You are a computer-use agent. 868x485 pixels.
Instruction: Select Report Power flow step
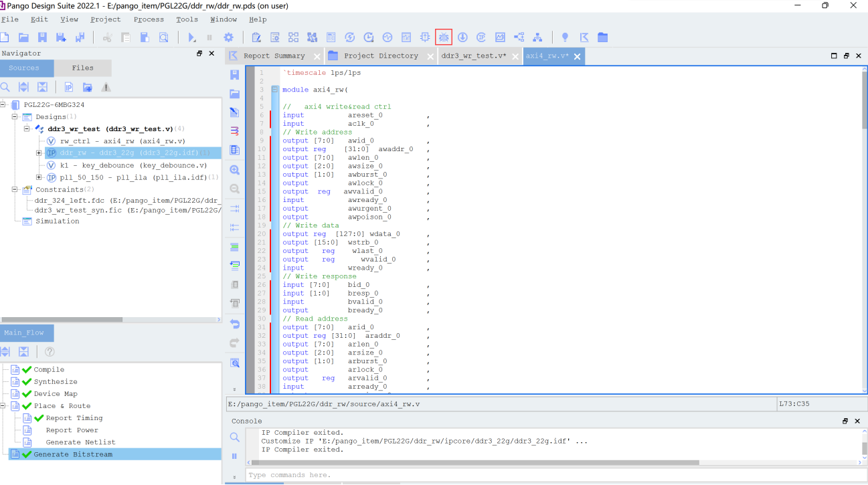pos(72,430)
